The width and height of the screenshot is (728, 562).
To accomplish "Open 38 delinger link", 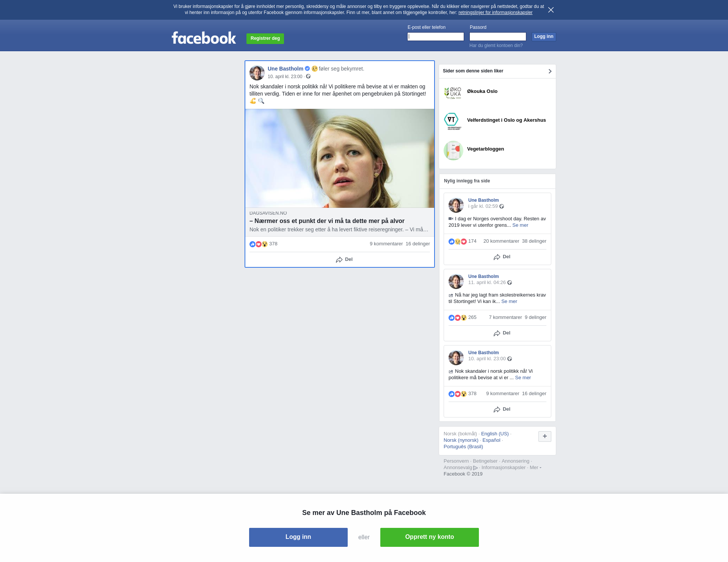I will (x=534, y=241).
